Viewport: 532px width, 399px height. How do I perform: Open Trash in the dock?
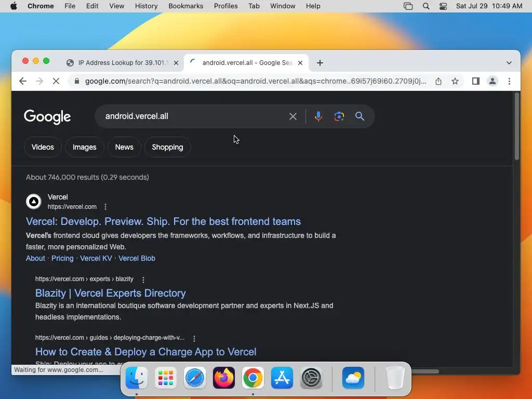click(x=395, y=378)
